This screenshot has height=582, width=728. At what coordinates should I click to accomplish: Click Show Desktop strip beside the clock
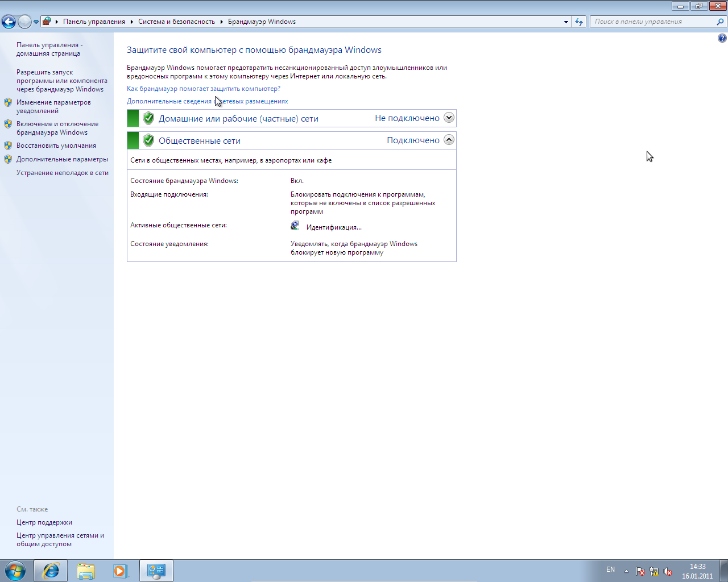pos(723,571)
